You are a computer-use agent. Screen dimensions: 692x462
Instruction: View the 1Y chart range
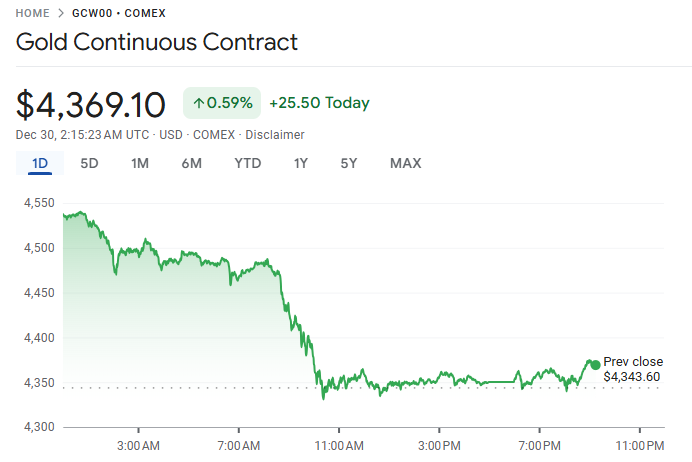[300, 163]
